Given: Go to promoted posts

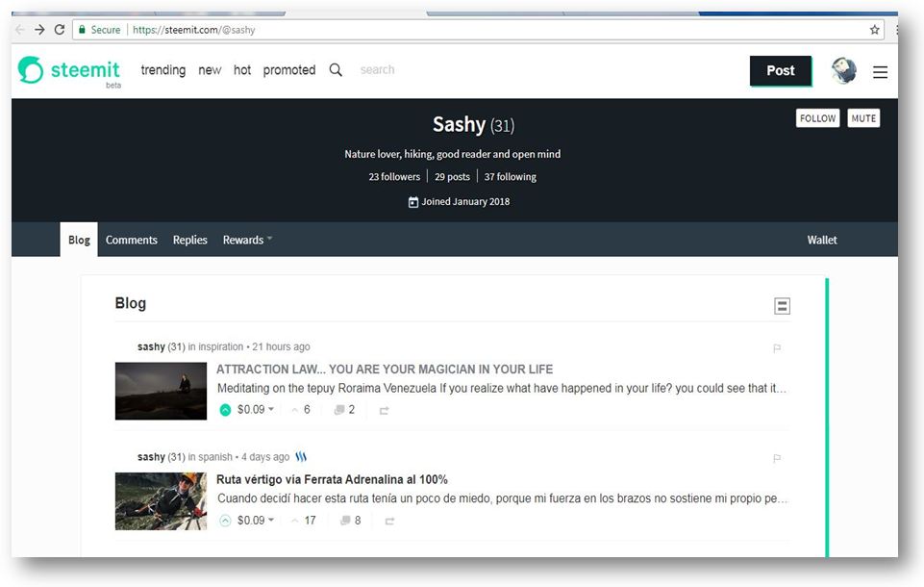Looking at the screenshot, I should [289, 70].
